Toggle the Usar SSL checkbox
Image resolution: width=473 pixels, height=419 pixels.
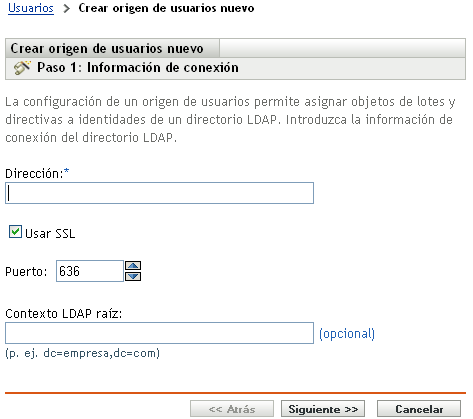[x=15, y=232]
